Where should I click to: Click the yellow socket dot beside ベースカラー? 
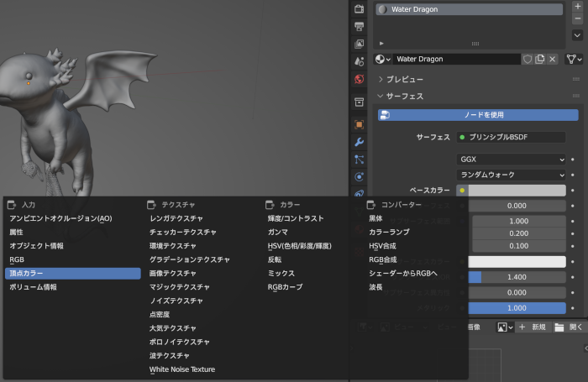[x=462, y=191]
